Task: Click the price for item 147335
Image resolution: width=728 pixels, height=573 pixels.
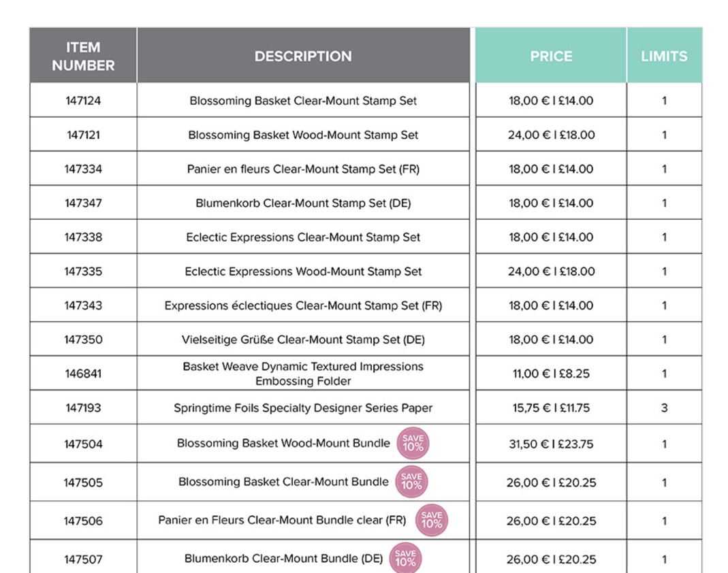Action: [x=551, y=271]
